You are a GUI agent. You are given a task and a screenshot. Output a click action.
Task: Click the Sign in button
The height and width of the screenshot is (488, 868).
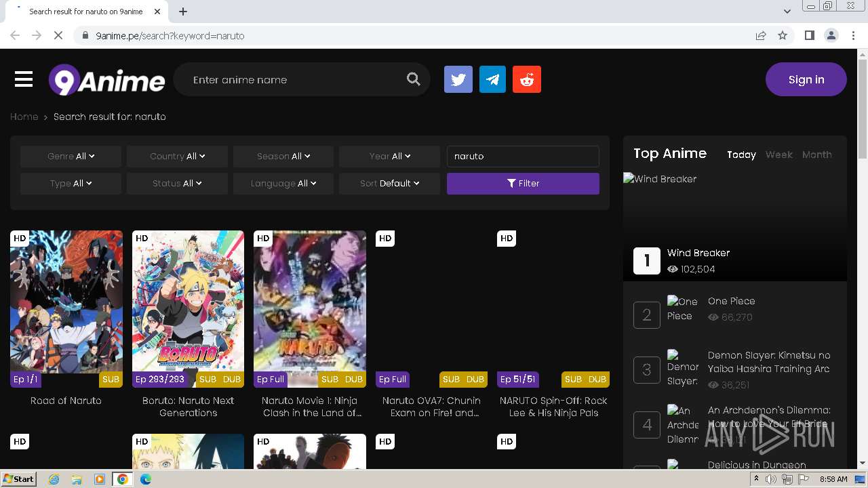[806, 79]
